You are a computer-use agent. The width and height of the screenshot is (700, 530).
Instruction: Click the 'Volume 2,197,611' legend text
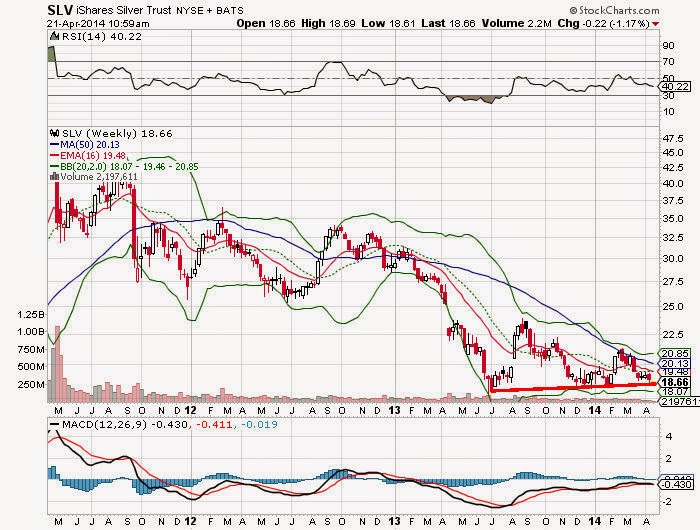(x=99, y=177)
